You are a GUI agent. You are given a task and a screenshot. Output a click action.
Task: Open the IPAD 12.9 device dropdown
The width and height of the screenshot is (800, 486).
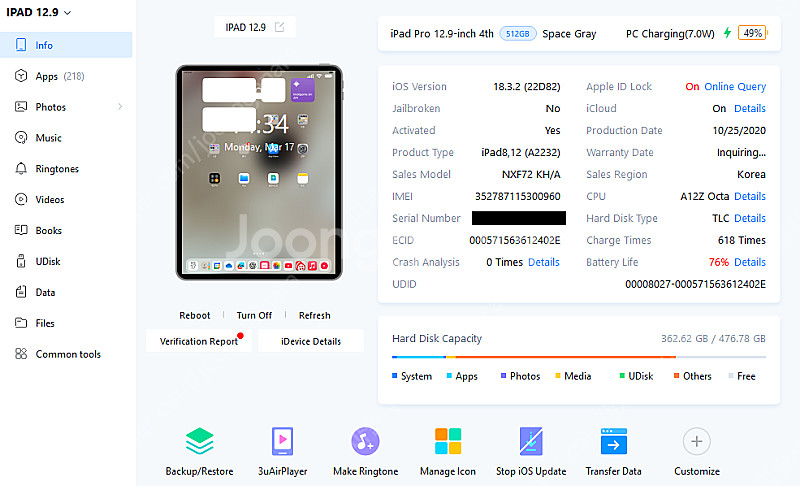click(39, 12)
